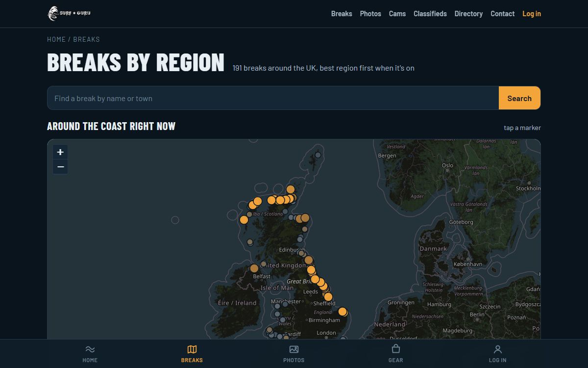Click the Edinburgh label on the map
The height and width of the screenshot is (368, 588).
292,250
